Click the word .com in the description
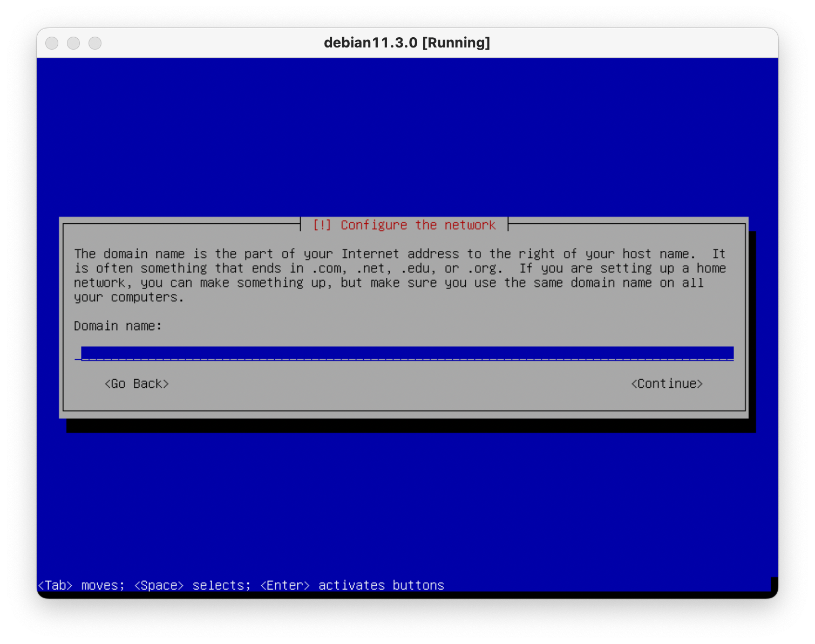The image size is (815, 644). pos(327,269)
